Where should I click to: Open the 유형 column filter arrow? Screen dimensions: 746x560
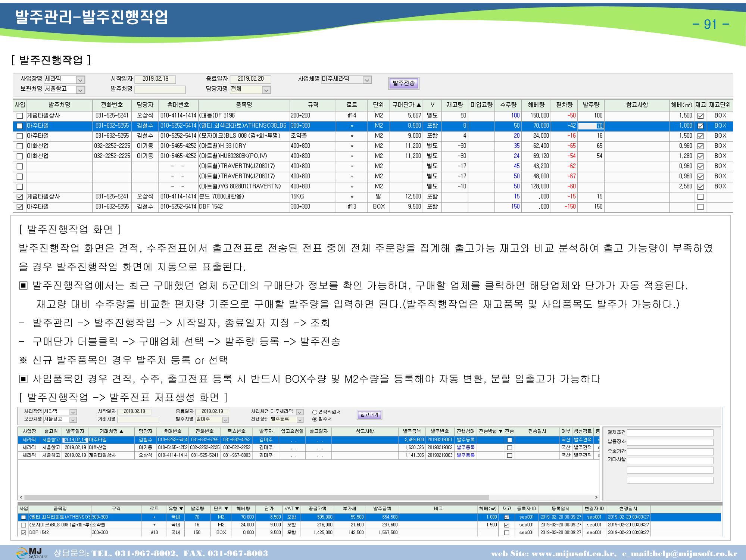coord(181,508)
